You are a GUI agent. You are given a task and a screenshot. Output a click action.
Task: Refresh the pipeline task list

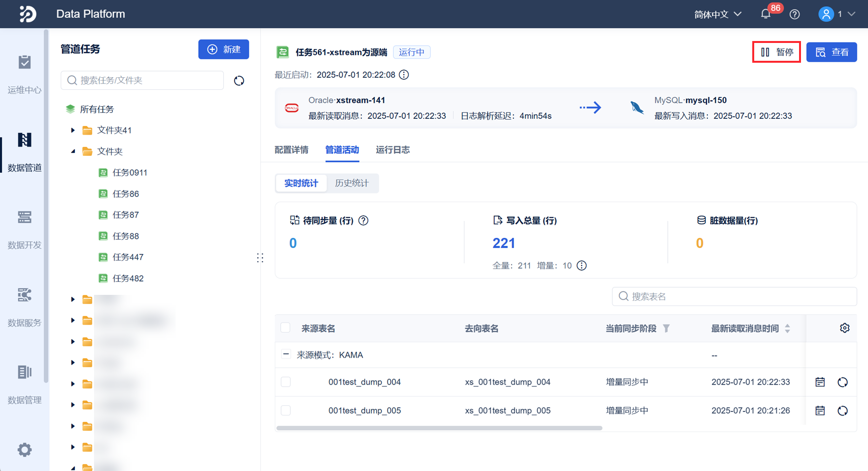239,81
